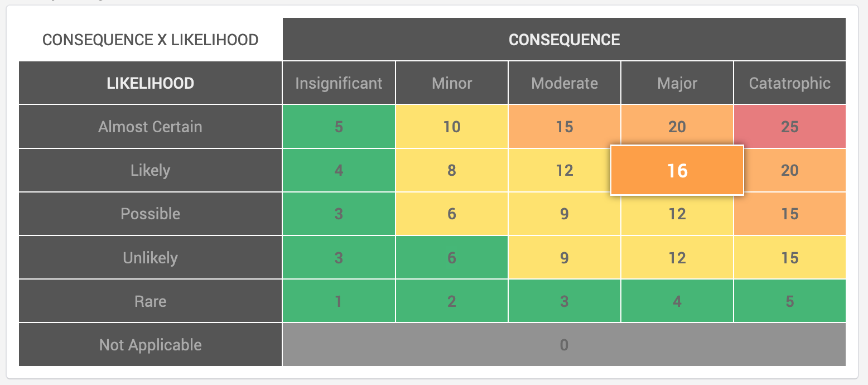Click the red 25 risk cell
This screenshot has height=385, width=868.
789,127
